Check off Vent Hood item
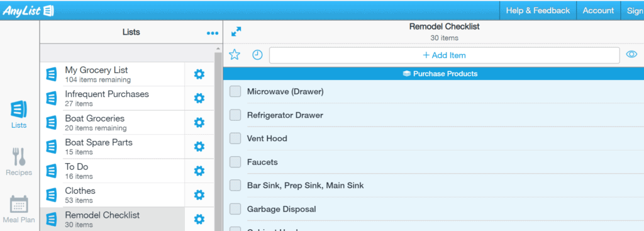644x231 pixels. (235, 138)
